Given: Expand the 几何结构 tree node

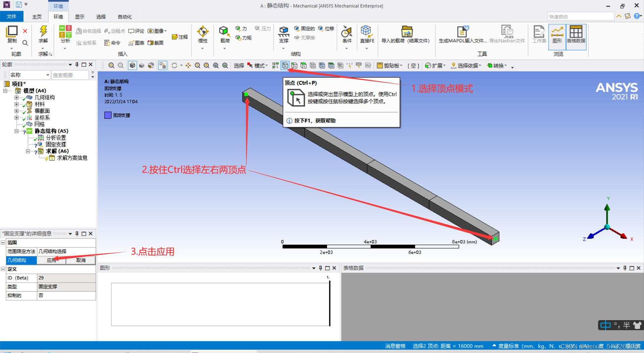Looking at the screenshot, I should coord(16,98).
